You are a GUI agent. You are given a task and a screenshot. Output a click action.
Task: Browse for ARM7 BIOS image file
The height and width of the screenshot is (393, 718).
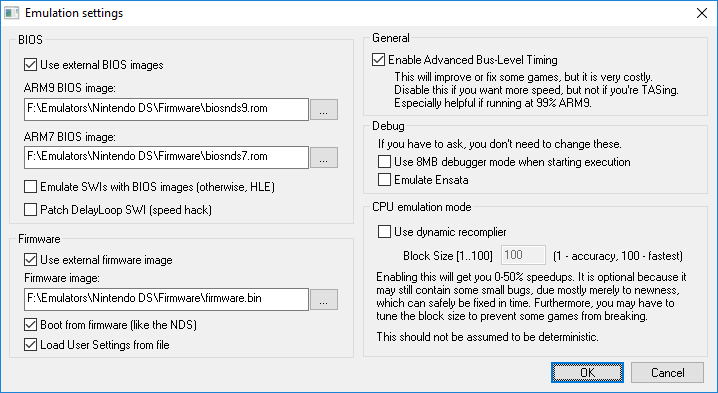(x=324, y=158)
